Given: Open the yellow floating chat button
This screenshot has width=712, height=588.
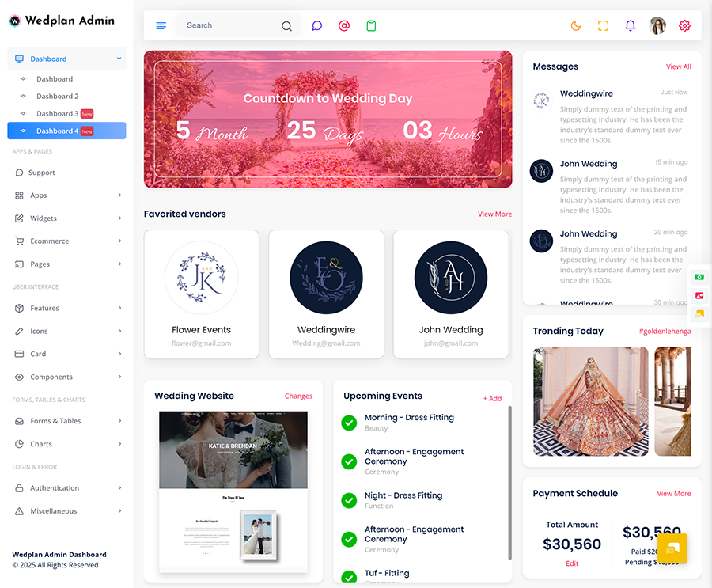Looking at the screenshot, I should [x=672, y=548].
